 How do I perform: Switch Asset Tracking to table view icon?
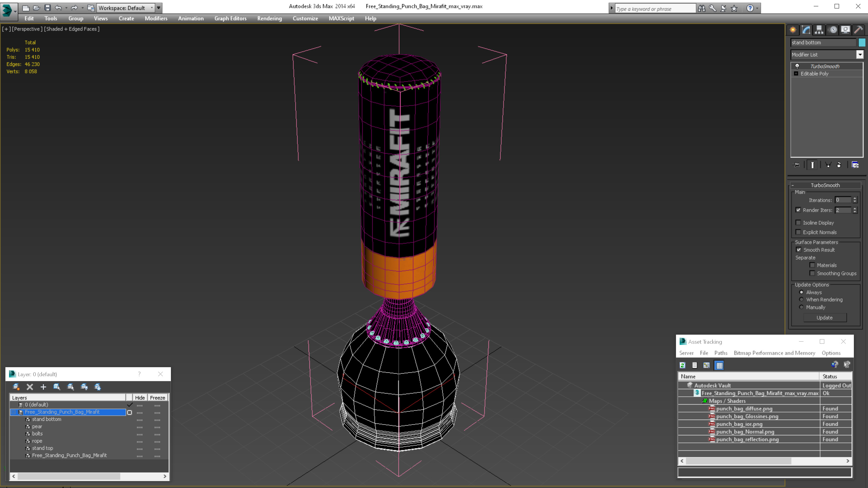[x=719, y=365]
